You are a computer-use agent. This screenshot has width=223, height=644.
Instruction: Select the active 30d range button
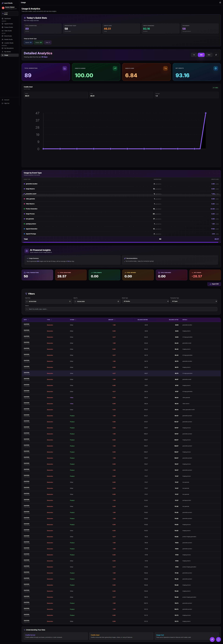click(x=201, y=55)
